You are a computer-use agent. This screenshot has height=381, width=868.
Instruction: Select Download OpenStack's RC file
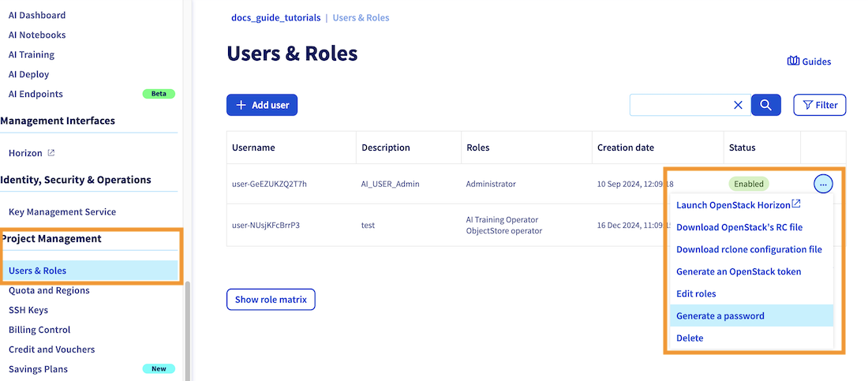click(739, 227)
